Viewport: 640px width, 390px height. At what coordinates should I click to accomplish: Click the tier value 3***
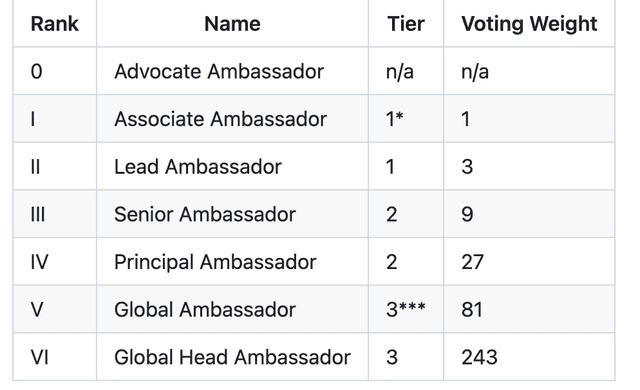pos(406,309)
